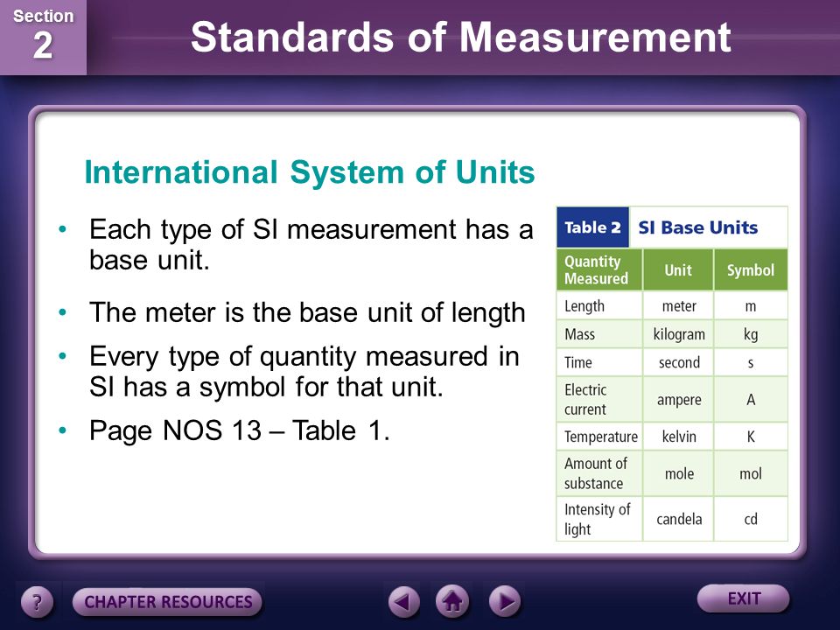
Task: Click the 'kilogram' unit cell
Action: [x=679, y=334]
